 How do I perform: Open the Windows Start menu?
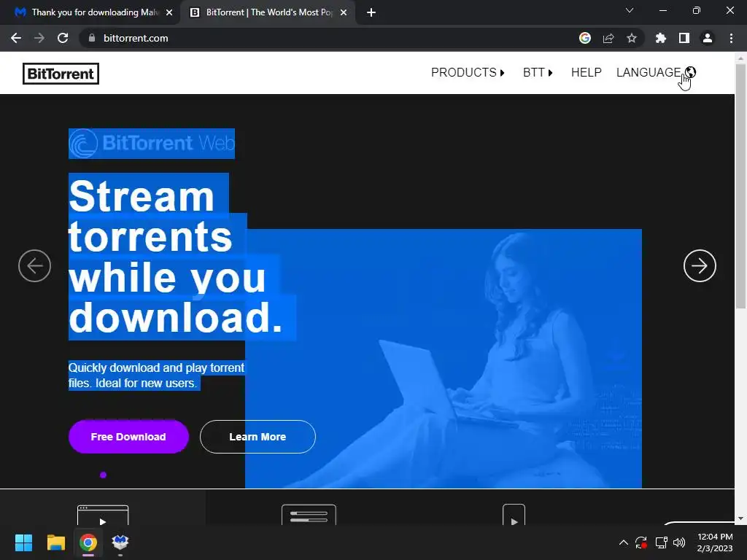23,542
